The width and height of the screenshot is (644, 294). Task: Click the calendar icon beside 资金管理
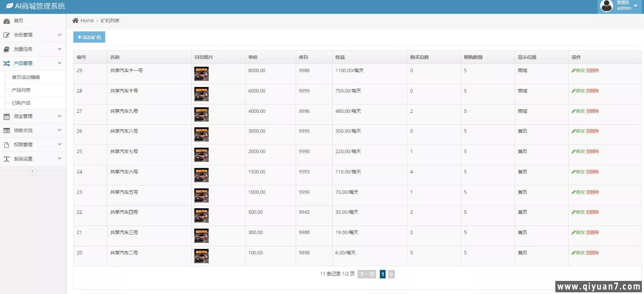click(x=7, y=117)
